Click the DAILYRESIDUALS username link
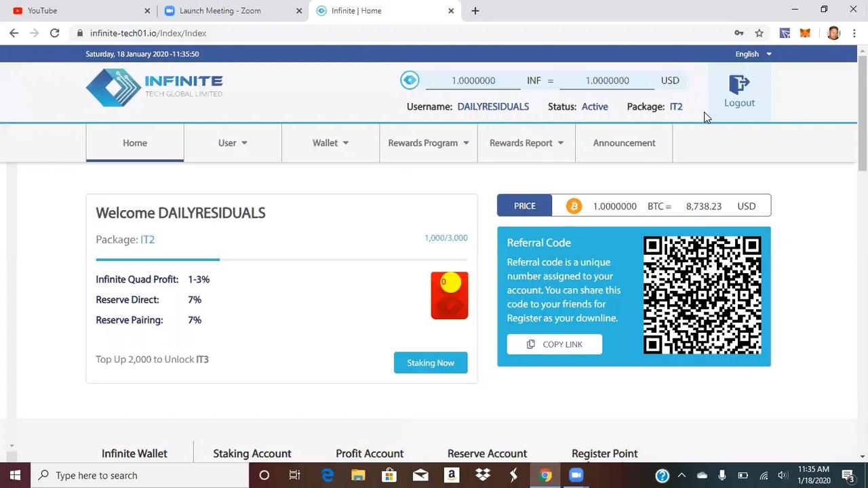868x488 pixels. click(493, 106)
